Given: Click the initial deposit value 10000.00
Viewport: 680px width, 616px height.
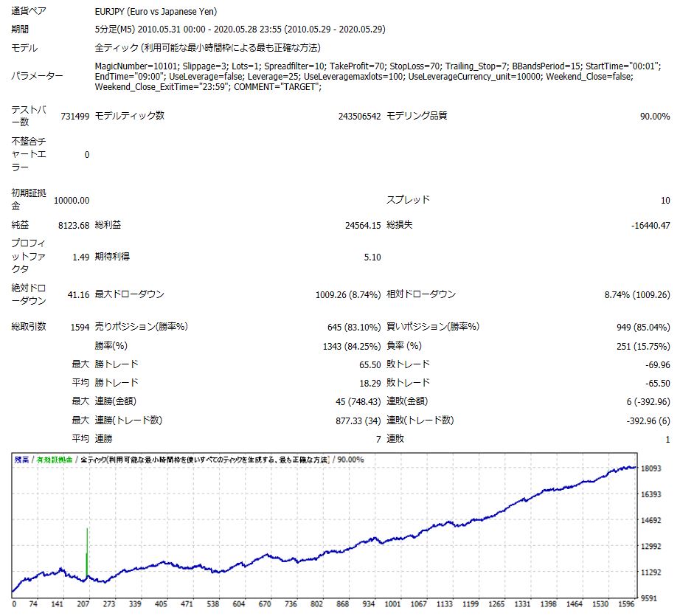Looking at the screenshot, I should [x=72, y=201].
